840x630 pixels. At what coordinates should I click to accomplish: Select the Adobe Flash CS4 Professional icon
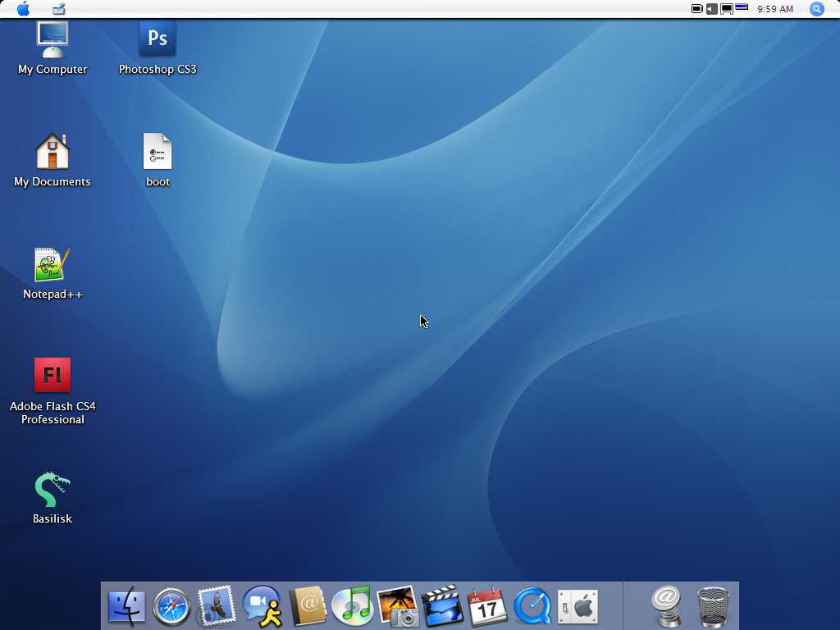pos(52,376)
